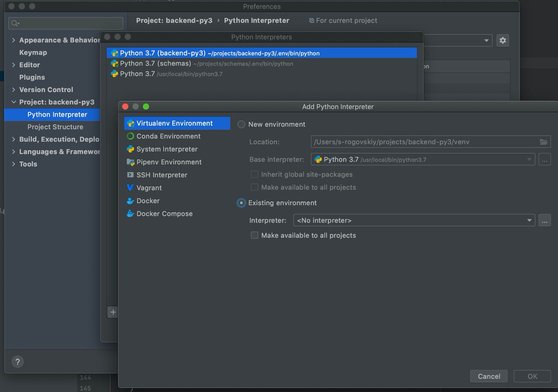Open Project Structure settings page

click(x=55, y=127)
